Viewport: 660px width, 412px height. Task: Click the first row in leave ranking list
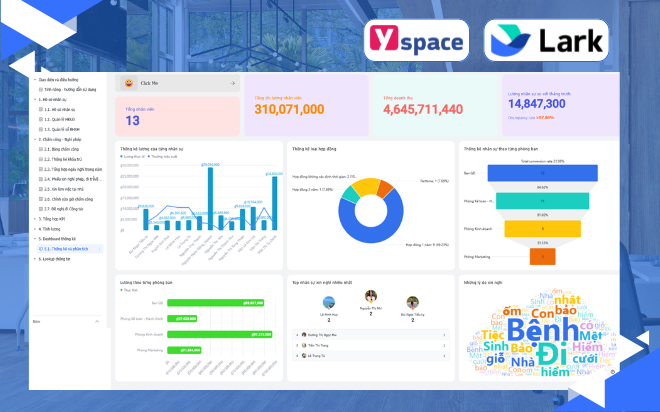(371, 335)
